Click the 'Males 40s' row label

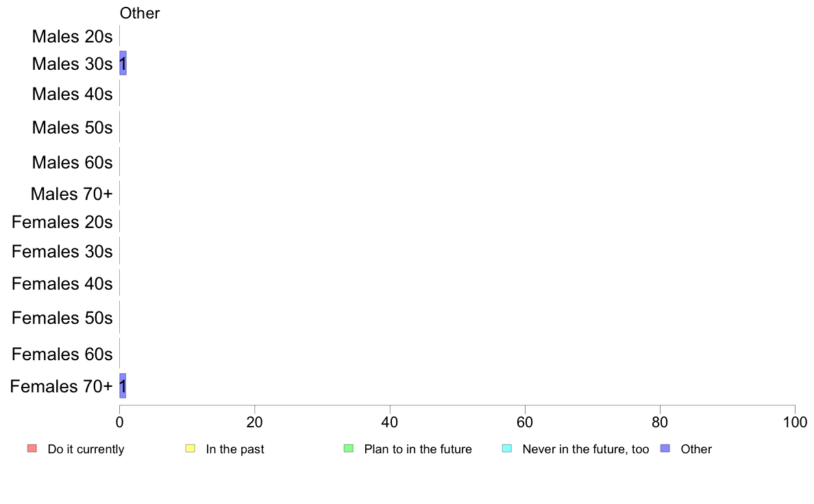72,94
